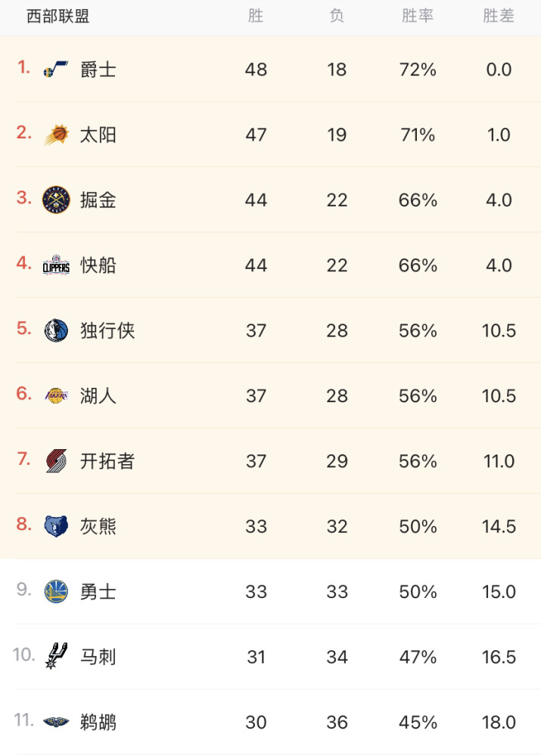This screenshot has height=756, width=541.
Task: Click the Warriors logo icon
Action: pyautogui.click(x=56, y=592)
